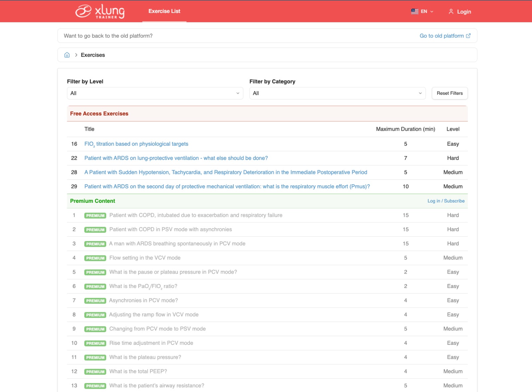Select the Exercise List tab
Screen dimensions: 532x392
(164, 11)
